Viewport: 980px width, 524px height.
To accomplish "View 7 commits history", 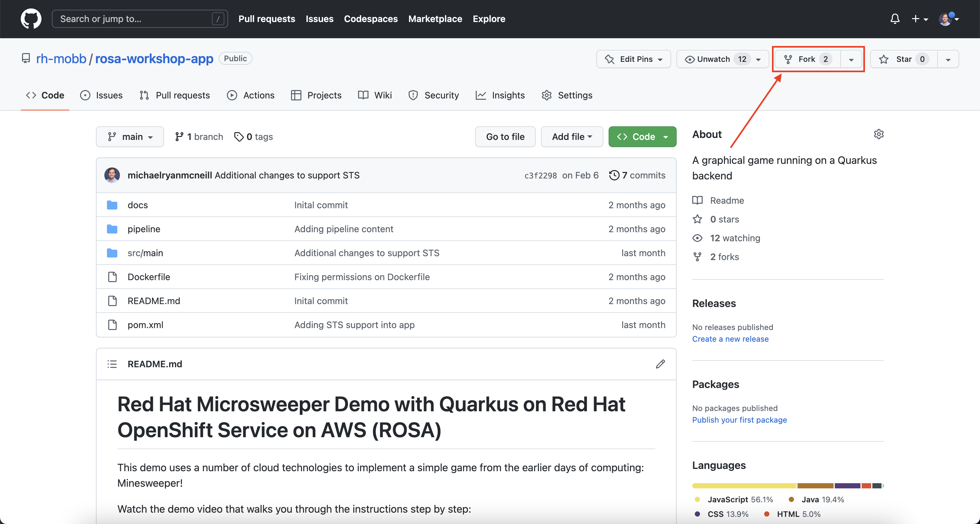I will tap(637, 175).
